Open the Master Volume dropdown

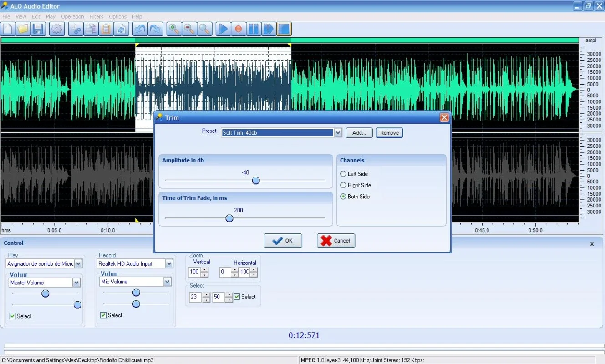(76, 283)
